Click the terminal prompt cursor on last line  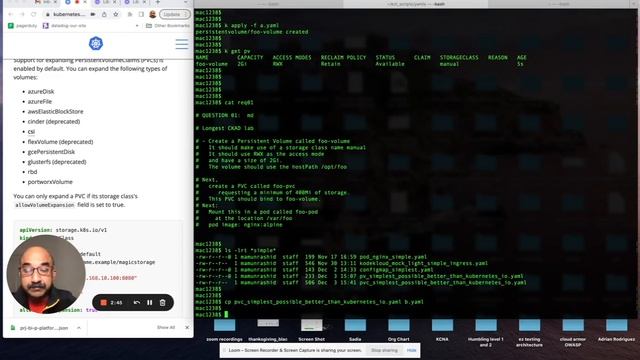[226, 315]
